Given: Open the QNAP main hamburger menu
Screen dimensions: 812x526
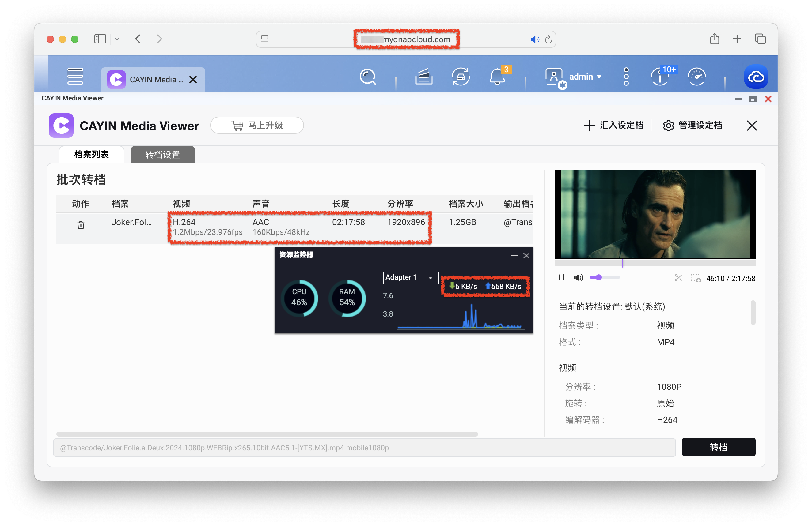Looking at the screenshot, I should [x=75, y=76].
